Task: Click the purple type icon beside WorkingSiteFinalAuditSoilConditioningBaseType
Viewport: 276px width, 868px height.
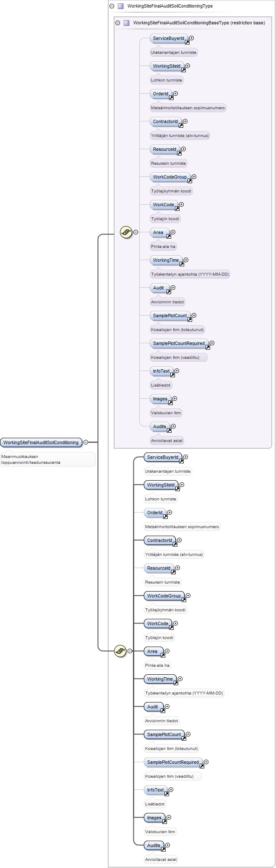Action: [x=127, y=23]
